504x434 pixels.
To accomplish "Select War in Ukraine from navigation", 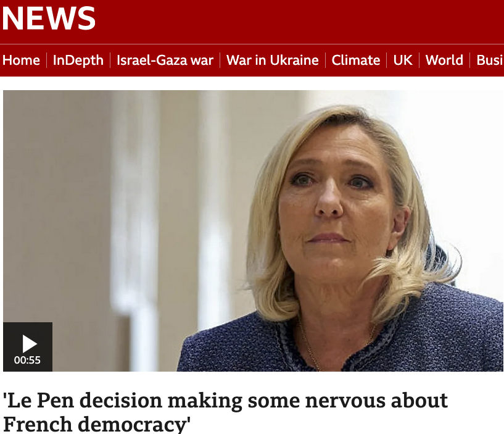I will click(x=272, y=60).
